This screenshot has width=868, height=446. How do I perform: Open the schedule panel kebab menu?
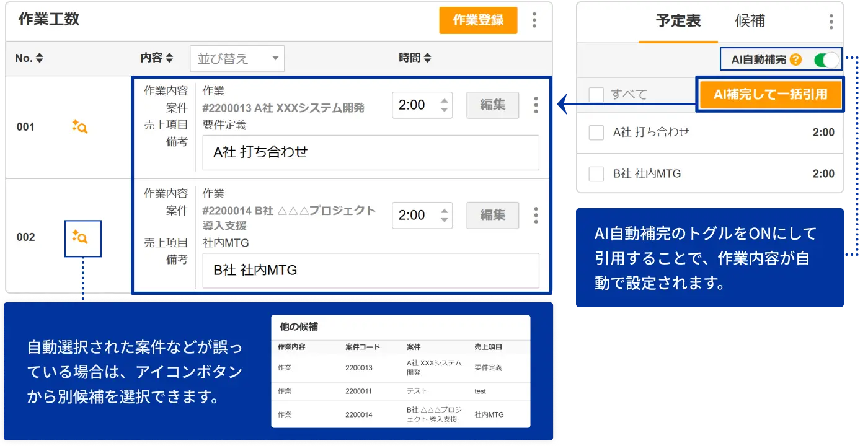pyautogui.click(x=831, y=22)
